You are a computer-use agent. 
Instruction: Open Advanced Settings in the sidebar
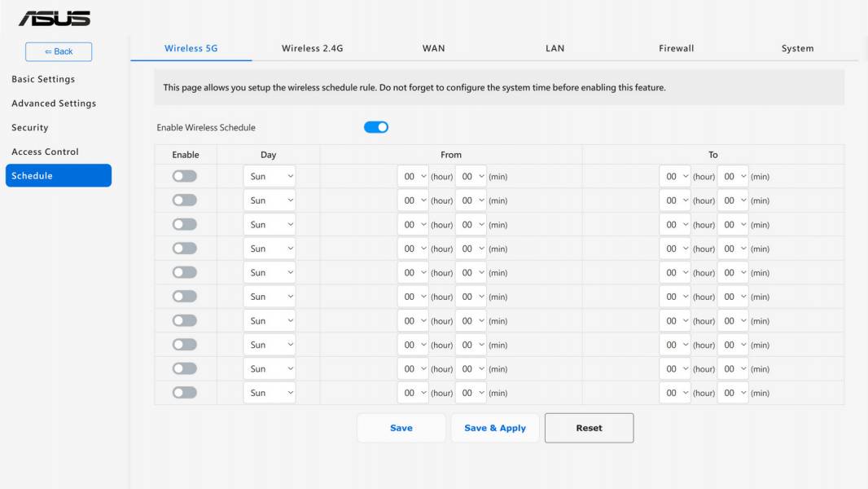pos(54,104)
